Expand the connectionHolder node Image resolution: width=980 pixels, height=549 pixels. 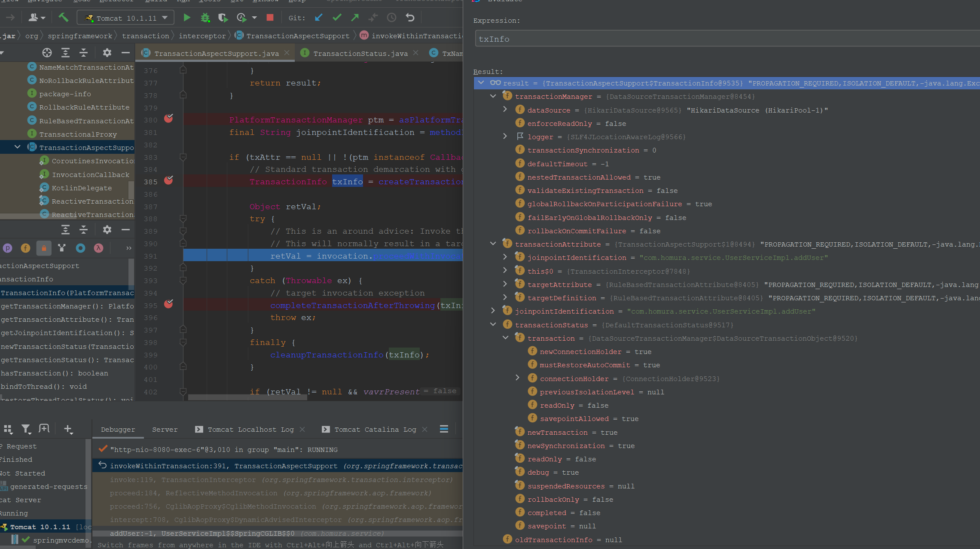click(517, 378)
